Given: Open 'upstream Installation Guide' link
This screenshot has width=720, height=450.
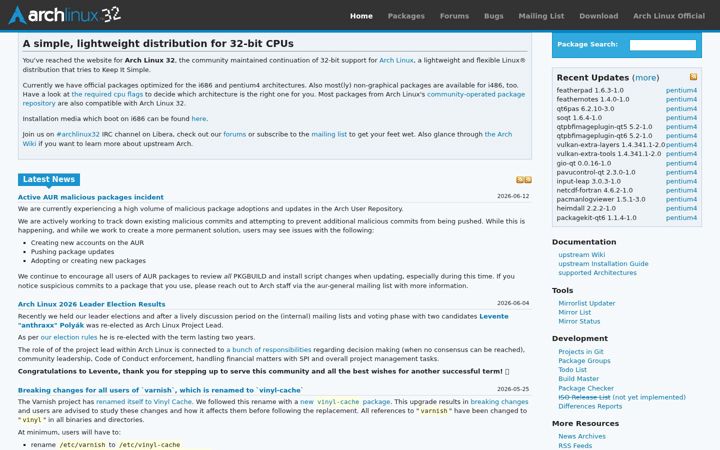Looking at the screenshot, I should tap(603, 264).
